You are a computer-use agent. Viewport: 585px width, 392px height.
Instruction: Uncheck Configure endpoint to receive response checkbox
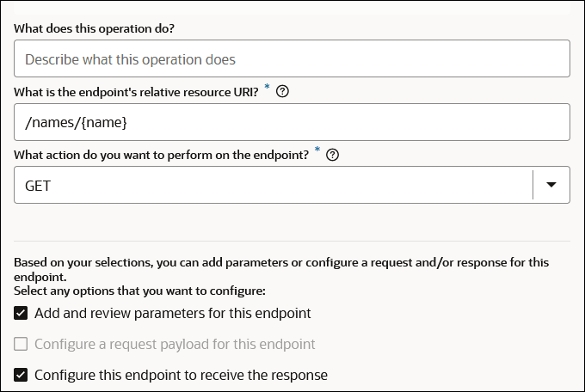[x=22, y=375]
